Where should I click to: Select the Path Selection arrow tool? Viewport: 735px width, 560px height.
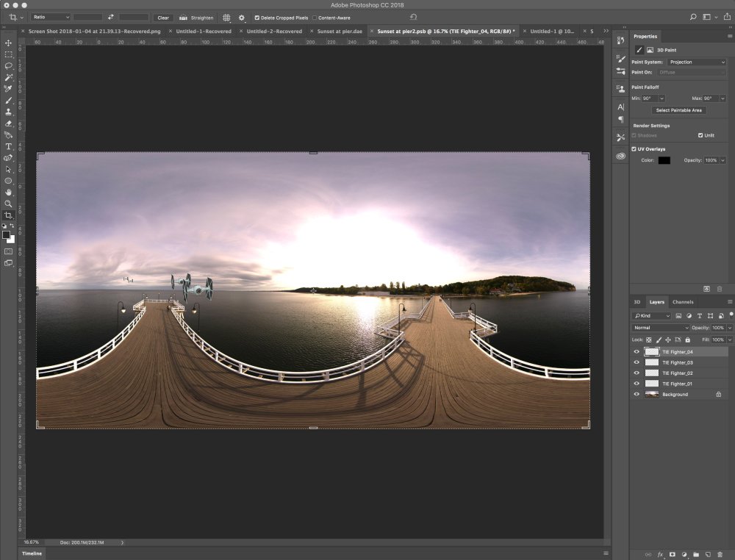tap(8, 169)
